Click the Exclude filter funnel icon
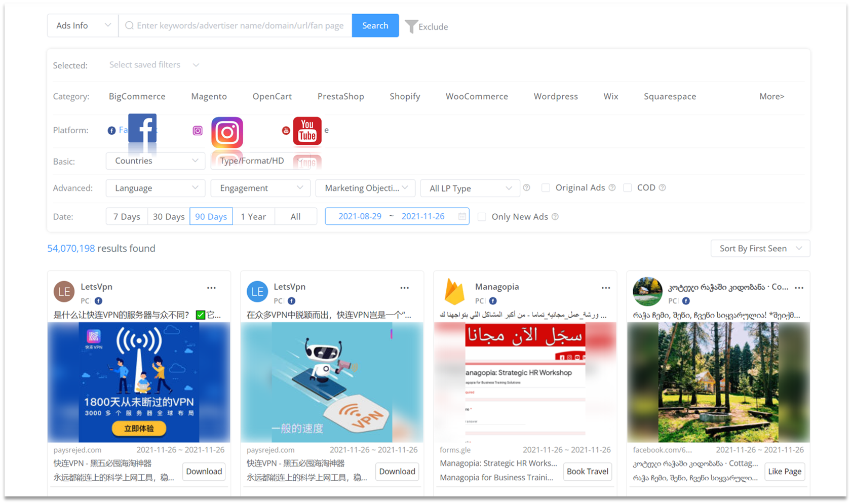The height and width of the screenshot is (504, 851). (411, 26)
